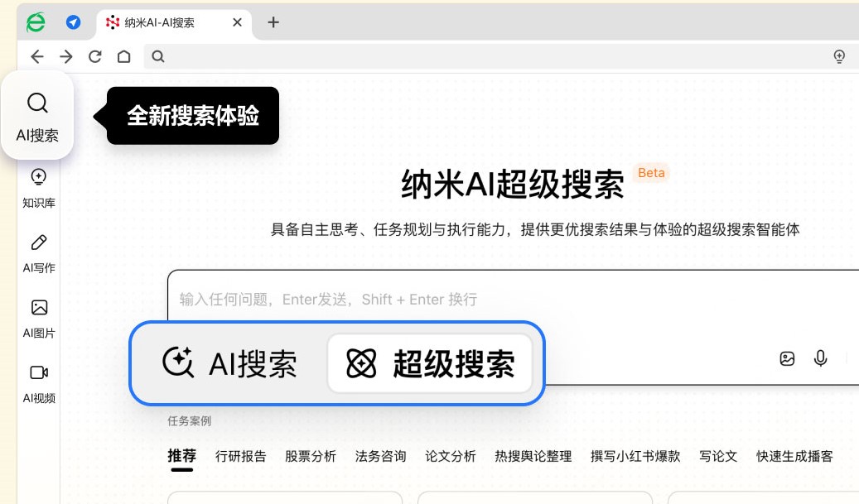This screenshot has width=859, height=504.
Task: Switch to 超级搜索 search mode
Action: pyautogui.click(x=430, y=364)
